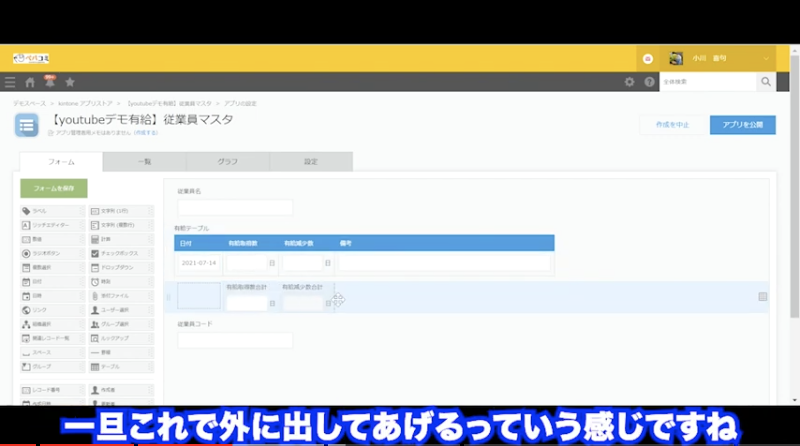Click the notifications bell icon

(49, 82)
